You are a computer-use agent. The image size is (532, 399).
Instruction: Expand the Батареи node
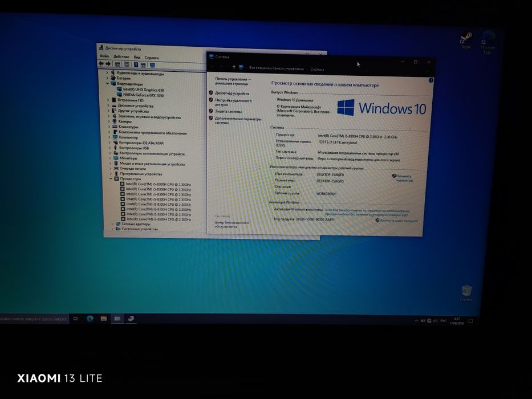[108, 78]
